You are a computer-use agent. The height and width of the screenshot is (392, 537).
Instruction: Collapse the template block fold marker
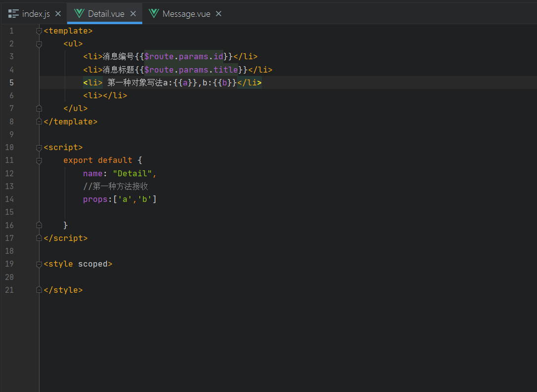click(x=40, y=31)
